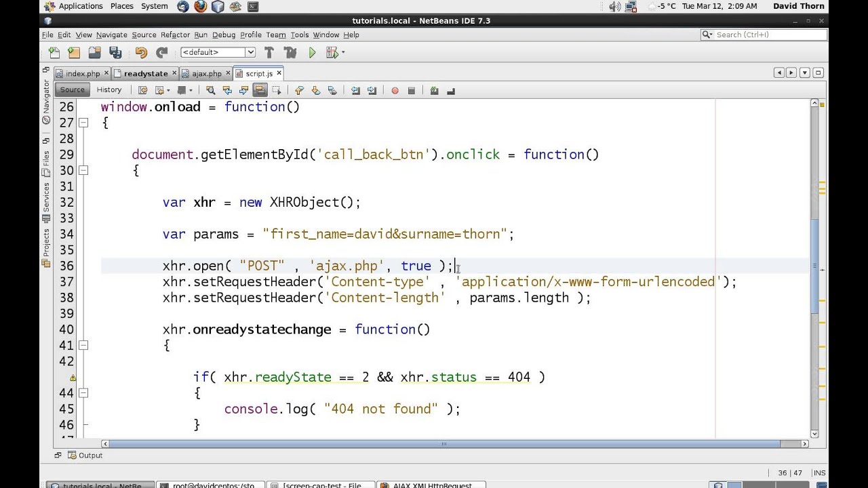Open the terminal launcher in top panel
The height and width of the screenshot is (488, 868).
pyautogui.click(x=252, y=6)
